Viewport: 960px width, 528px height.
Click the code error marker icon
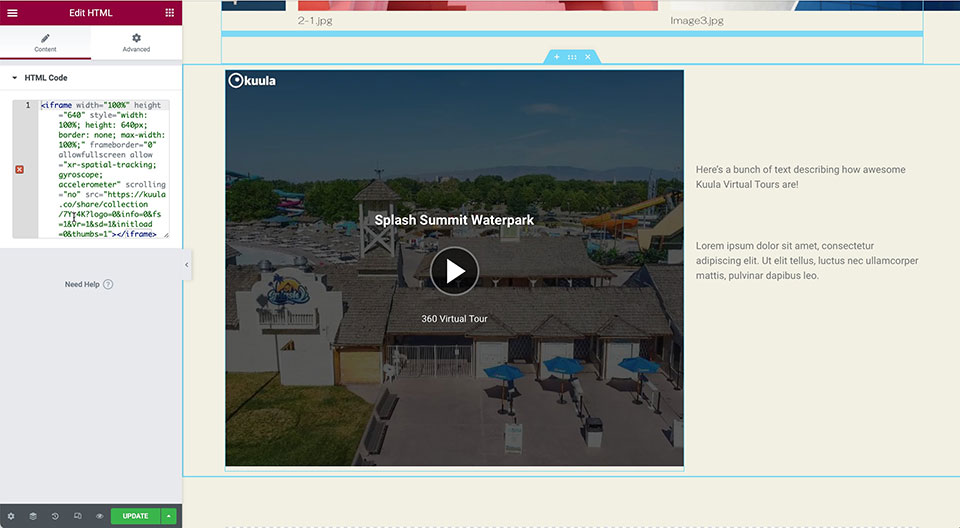[20, 170]
